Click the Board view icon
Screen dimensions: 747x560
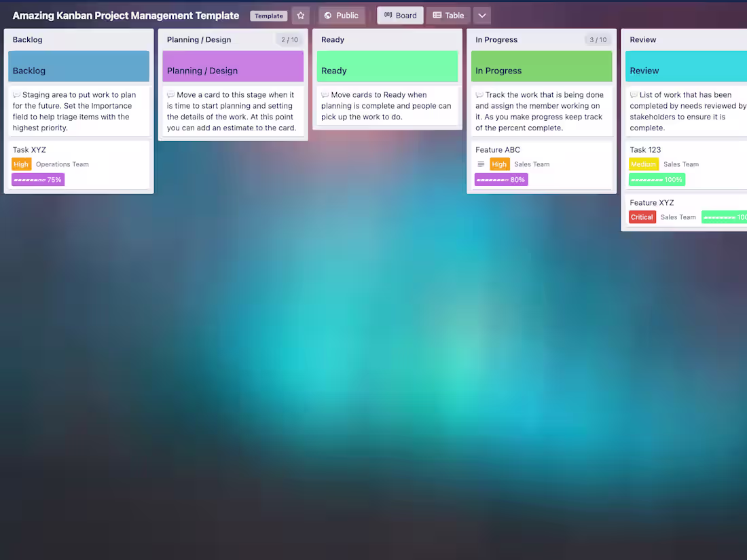click(x=388, y=15)
